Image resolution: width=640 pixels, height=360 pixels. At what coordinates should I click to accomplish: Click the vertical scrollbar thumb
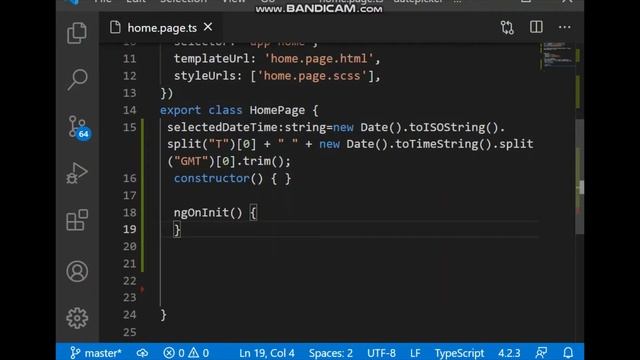[x=579, y=176]
